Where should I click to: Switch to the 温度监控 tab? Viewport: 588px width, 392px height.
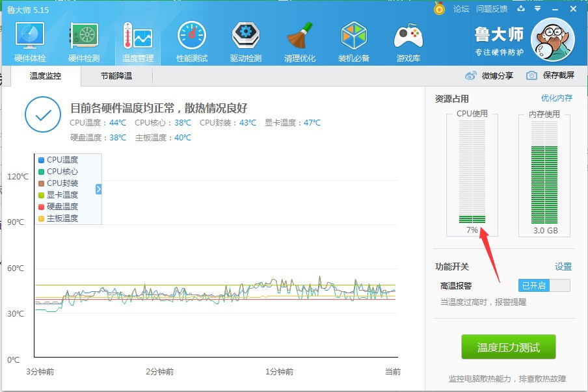click(x=46, y=76)
